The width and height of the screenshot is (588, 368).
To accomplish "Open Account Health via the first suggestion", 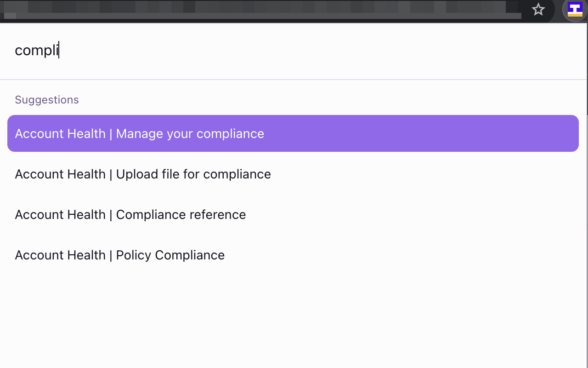I will click(x=139, y=133).
